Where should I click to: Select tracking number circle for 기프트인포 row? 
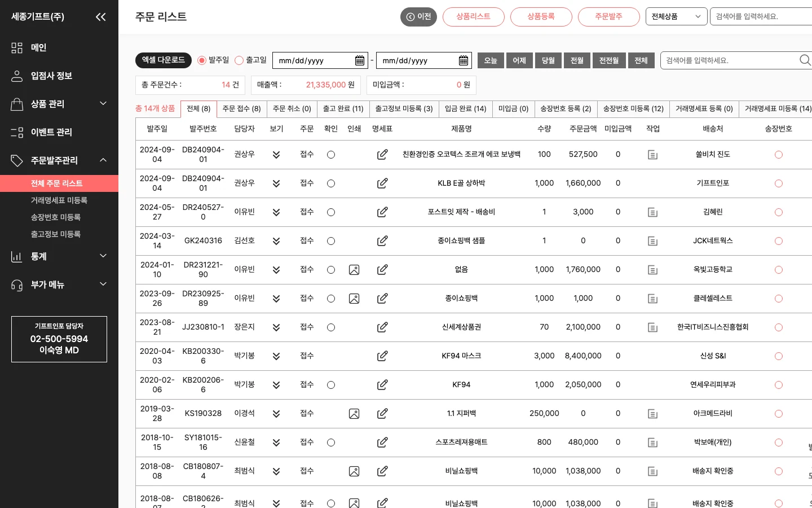click(x=779, y=183)
